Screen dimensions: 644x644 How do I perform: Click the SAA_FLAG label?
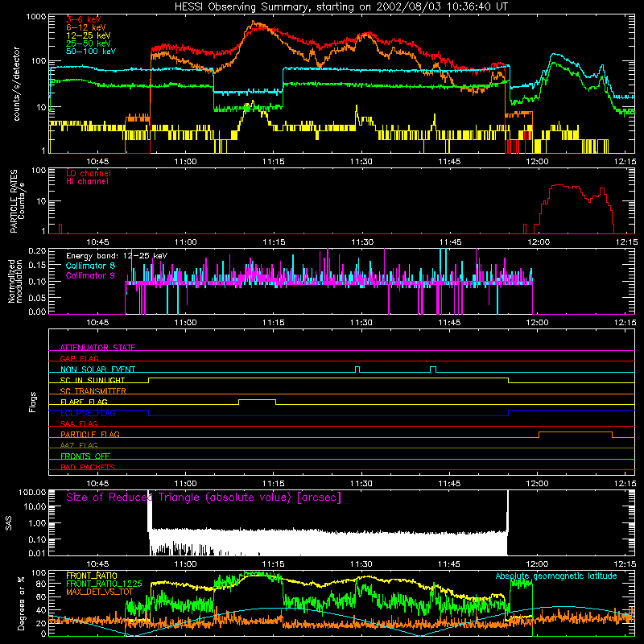click(79, 423)
